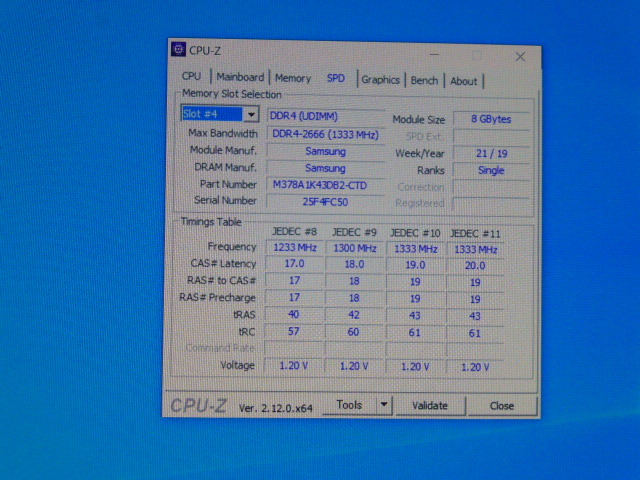The image size is (640, 480).
Task: Click the JEDEC #11 column header
Action: pyautogui.click(x=475, y=234)
